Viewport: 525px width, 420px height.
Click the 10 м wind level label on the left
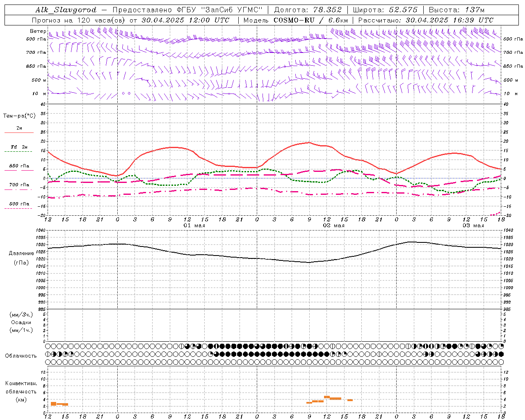click(39, 94)
